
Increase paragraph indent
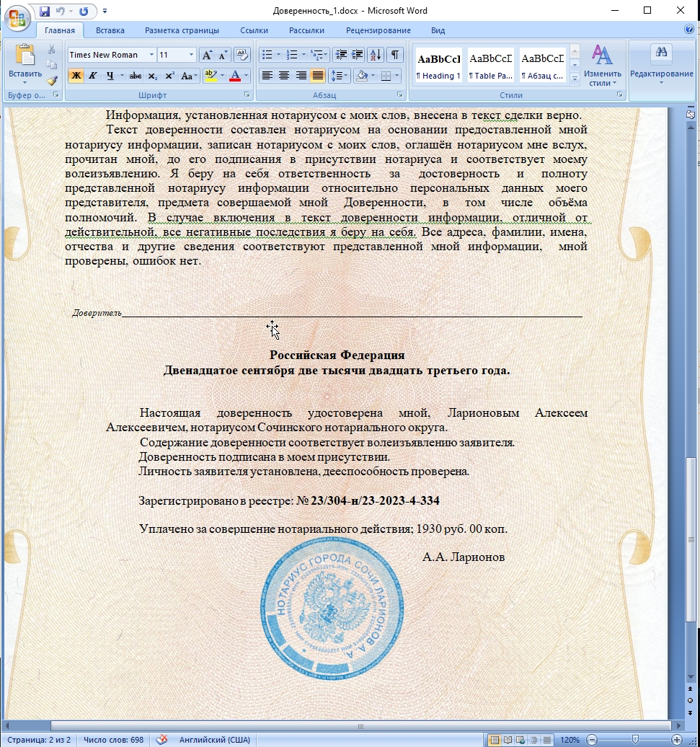(x=357, y=56)
